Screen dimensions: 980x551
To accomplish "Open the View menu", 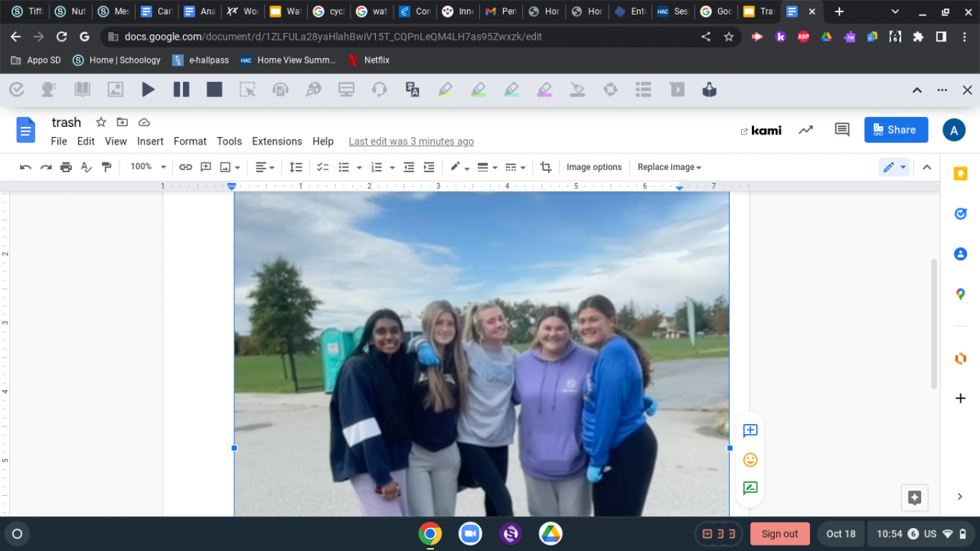I will point(116,142).
